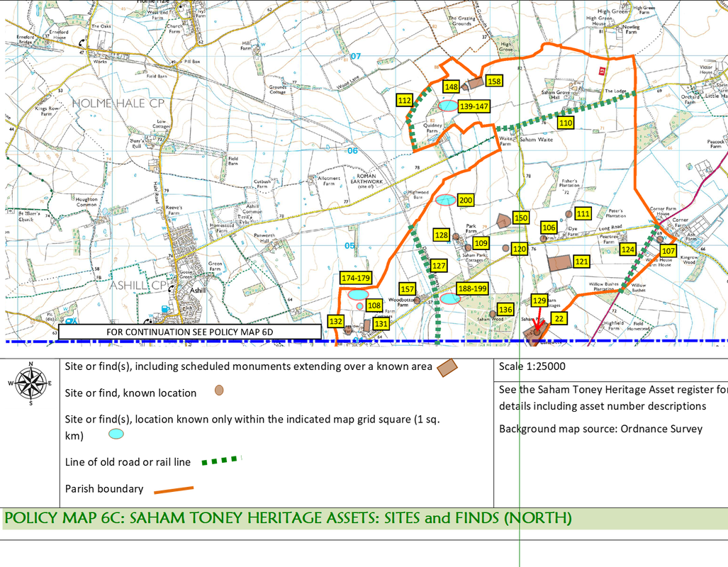Screen dimensions: 728x567
Task: Click the 'HOLME HALE CP' map label
Action: pos(118,103)
